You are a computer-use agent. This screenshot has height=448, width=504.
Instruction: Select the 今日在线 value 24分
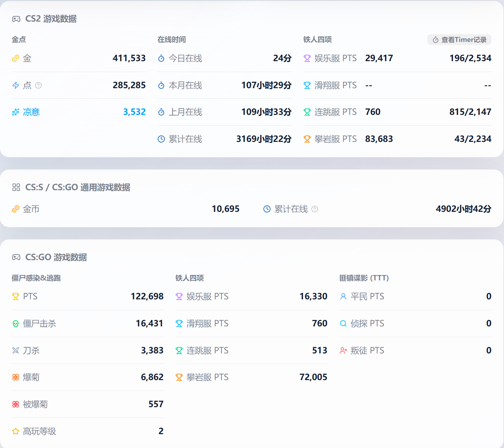282,58
